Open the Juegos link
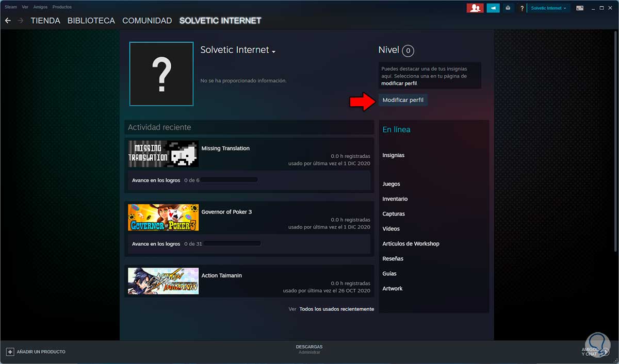The width and height of the screenshot is (619, 364). (x=392, y=184)
